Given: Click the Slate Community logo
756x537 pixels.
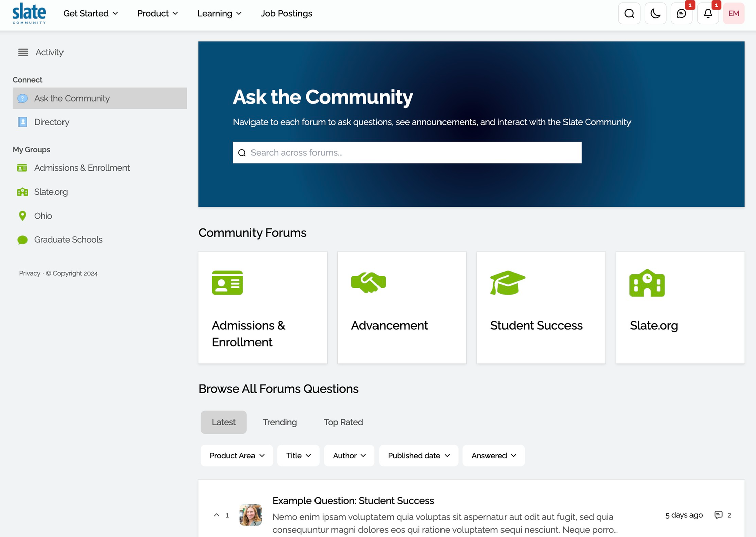Looking at the screenshot, I should [x=29, y=13].
